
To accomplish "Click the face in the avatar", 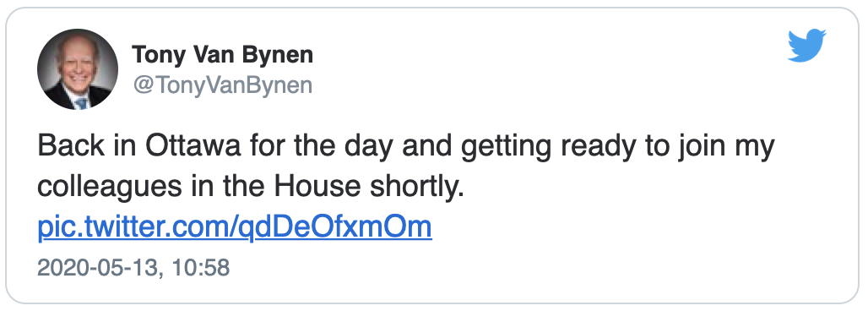I will click(x=76, y=63).
